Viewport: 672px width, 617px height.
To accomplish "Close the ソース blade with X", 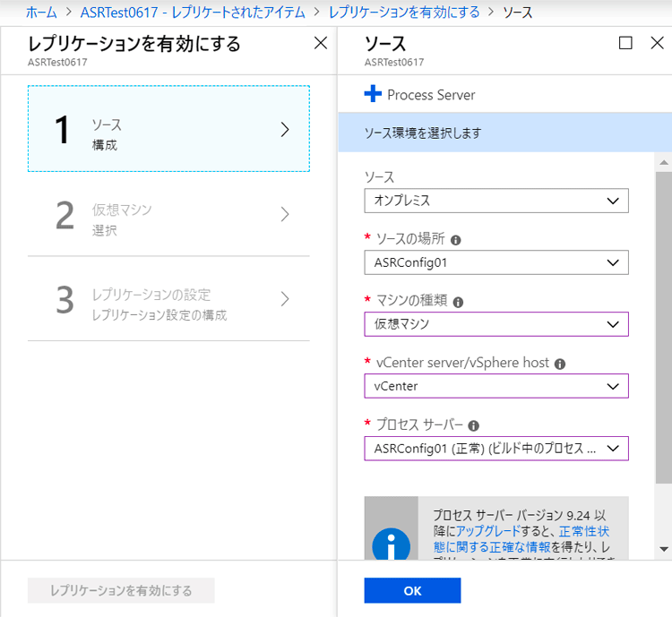I will pos(656,43).
